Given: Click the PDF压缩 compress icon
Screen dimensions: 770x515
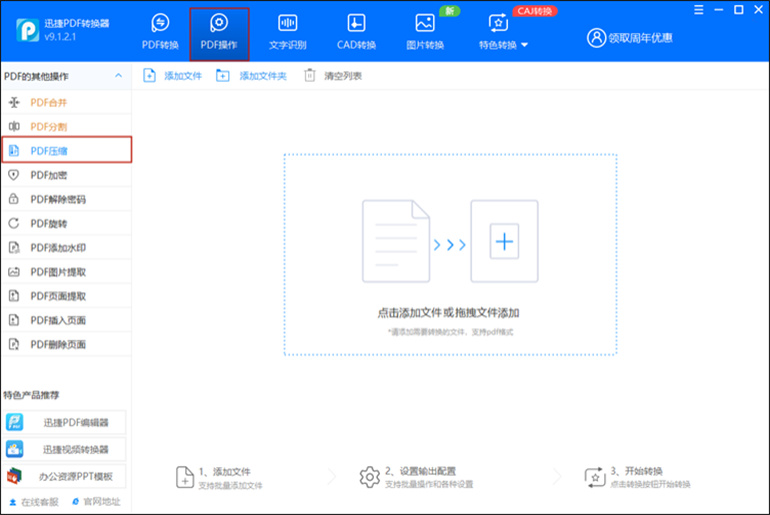Looking at the screenshot, I should click(14, 150).
